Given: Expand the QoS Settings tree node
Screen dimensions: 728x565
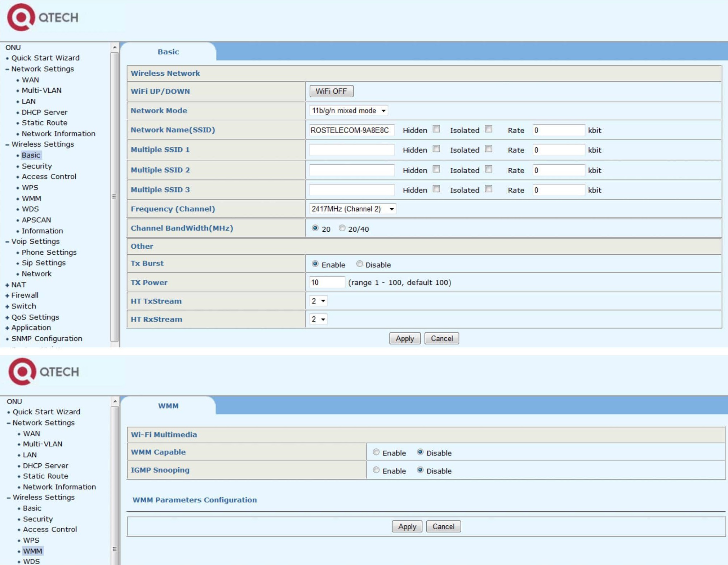Looking at the screenshot, I should (x=7, y=317).
